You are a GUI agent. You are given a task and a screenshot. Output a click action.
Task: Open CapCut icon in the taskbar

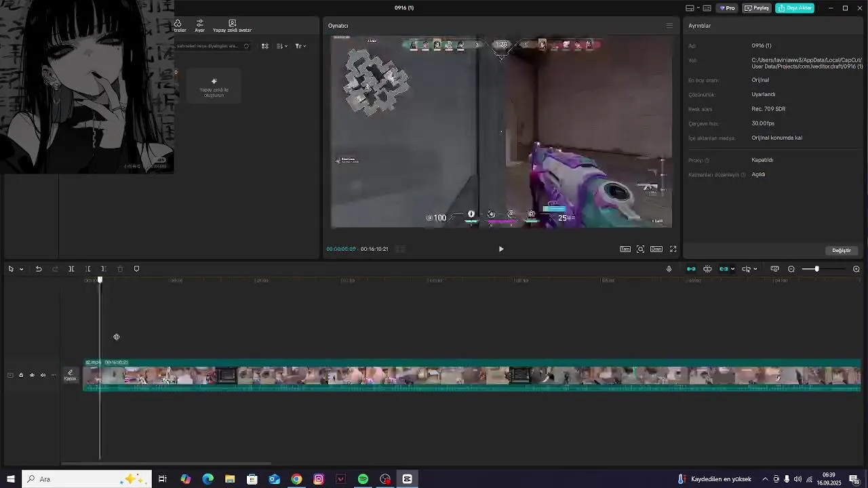(408, 479)
